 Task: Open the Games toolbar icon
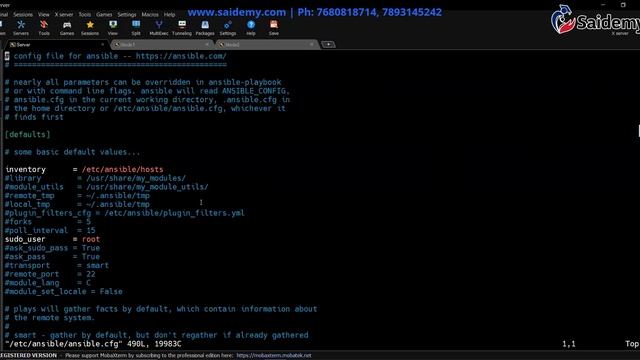(x=67, y=28)
